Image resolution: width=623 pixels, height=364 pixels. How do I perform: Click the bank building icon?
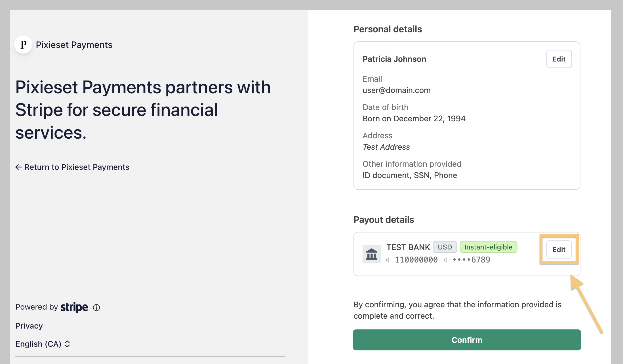(x=371, y=254)
